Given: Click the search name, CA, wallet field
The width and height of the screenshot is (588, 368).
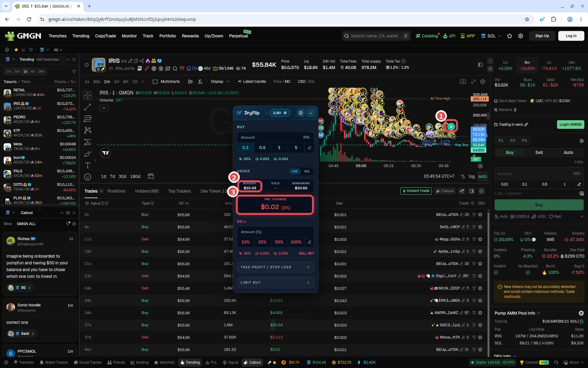Looking at the screenshot, I should click(374, 36).
